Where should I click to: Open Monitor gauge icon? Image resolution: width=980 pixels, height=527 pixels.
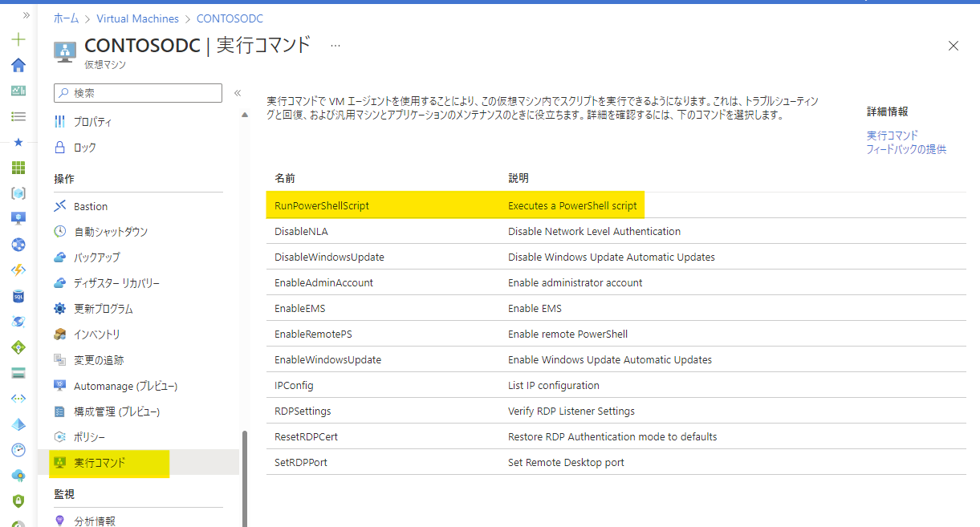click(18, 450)
